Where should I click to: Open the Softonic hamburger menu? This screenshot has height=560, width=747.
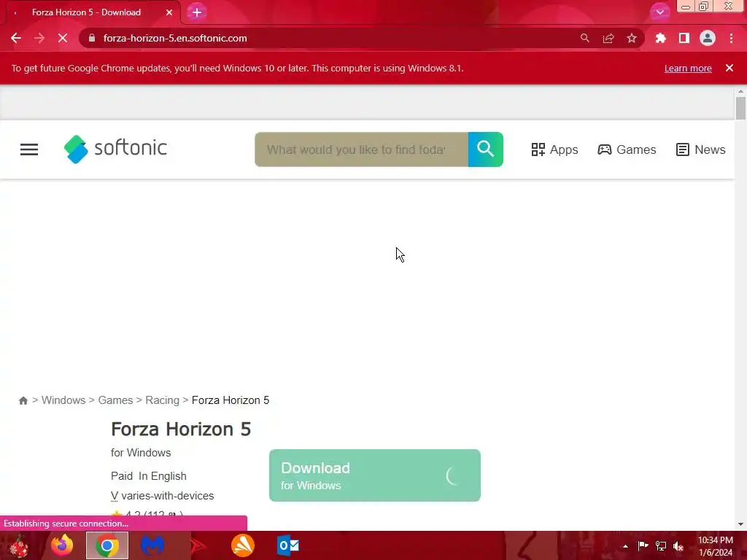[x=29, y=149]
